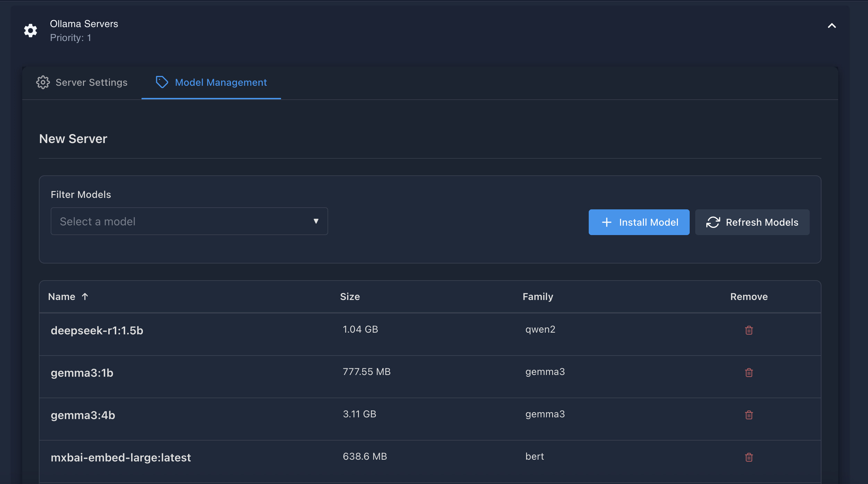Click the deepseek-r1:1.5b model name

point(97,331)
